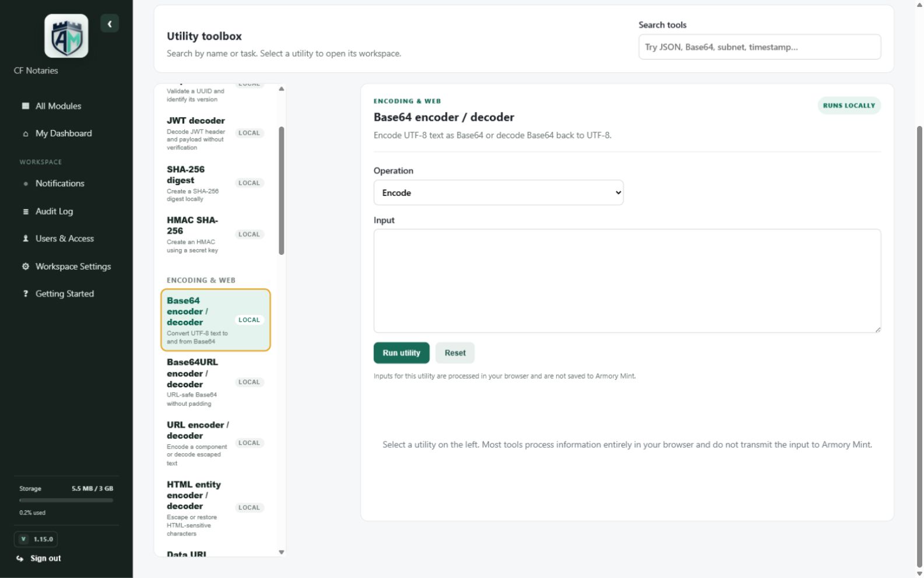Open Users & Access

click(66, 239)
